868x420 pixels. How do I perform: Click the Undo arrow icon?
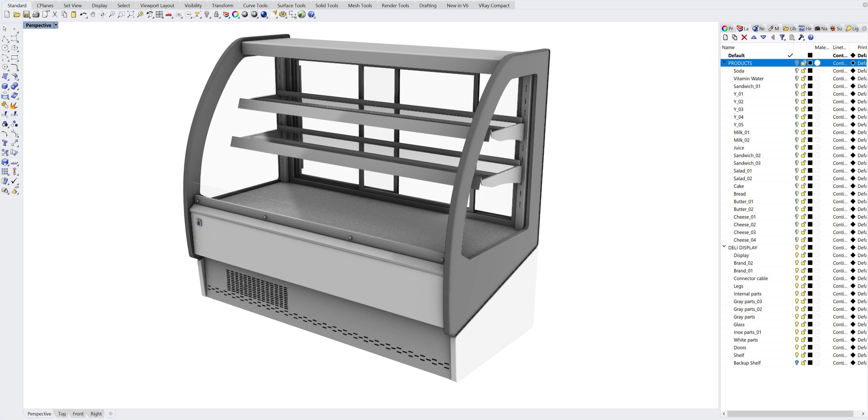(84, 14)
